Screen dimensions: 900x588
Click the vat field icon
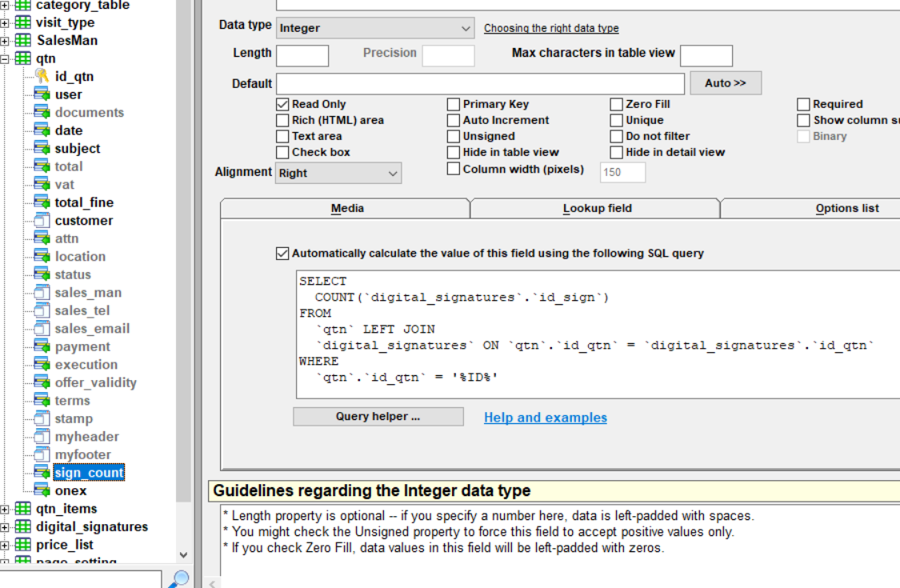tap(42, 184)
